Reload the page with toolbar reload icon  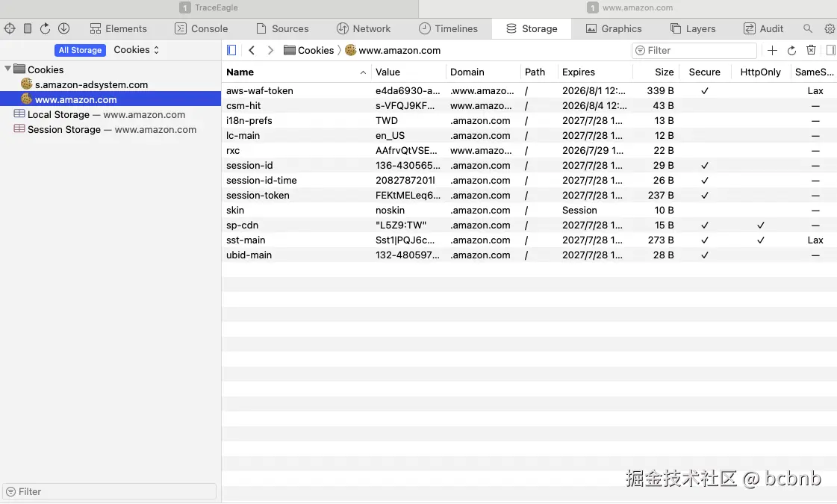46,28
